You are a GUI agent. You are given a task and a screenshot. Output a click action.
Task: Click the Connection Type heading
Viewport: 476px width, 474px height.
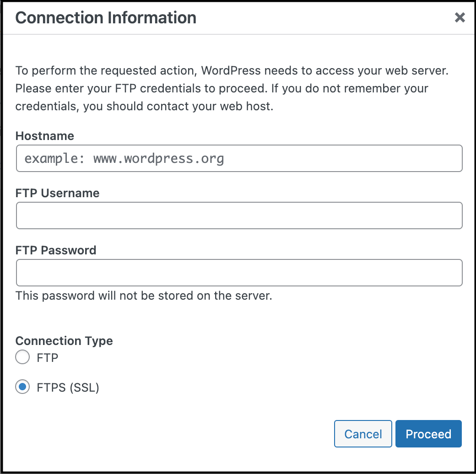click(x=64, y=341)
